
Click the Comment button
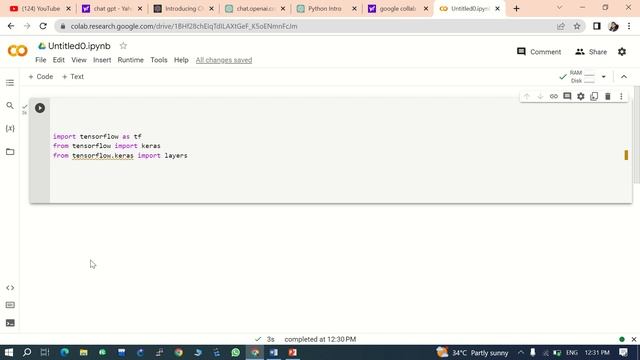[x=539, y=52]
